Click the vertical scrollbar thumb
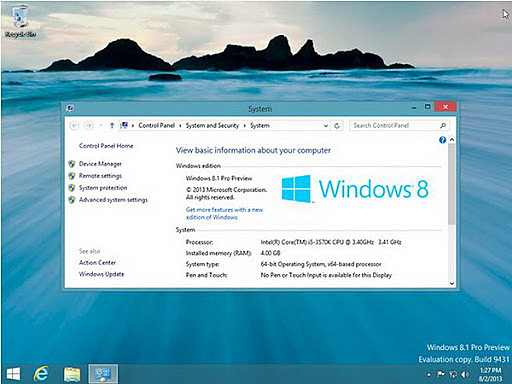The height and width of the screenshot is (384, 512). 452,184
